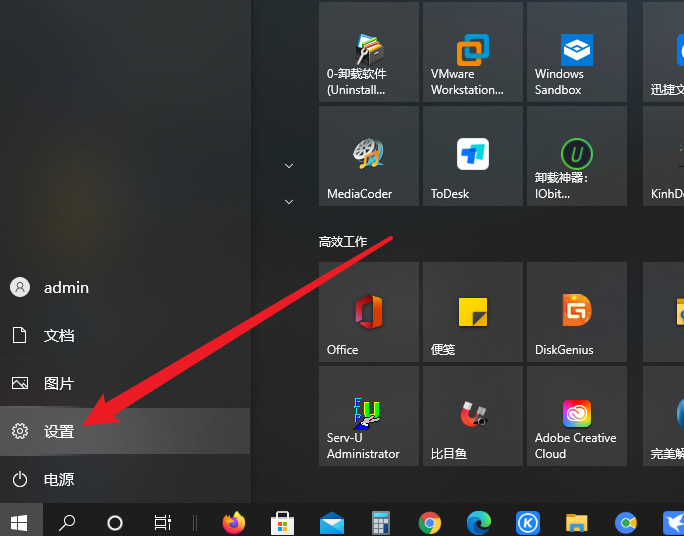The width and height of the screenshot is (684, 536).
Task: Click the admin user account
Action: [65, 288]
